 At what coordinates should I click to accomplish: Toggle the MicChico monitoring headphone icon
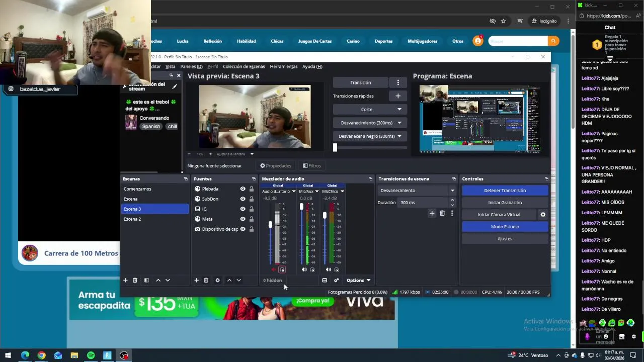[x=337, y=269]
